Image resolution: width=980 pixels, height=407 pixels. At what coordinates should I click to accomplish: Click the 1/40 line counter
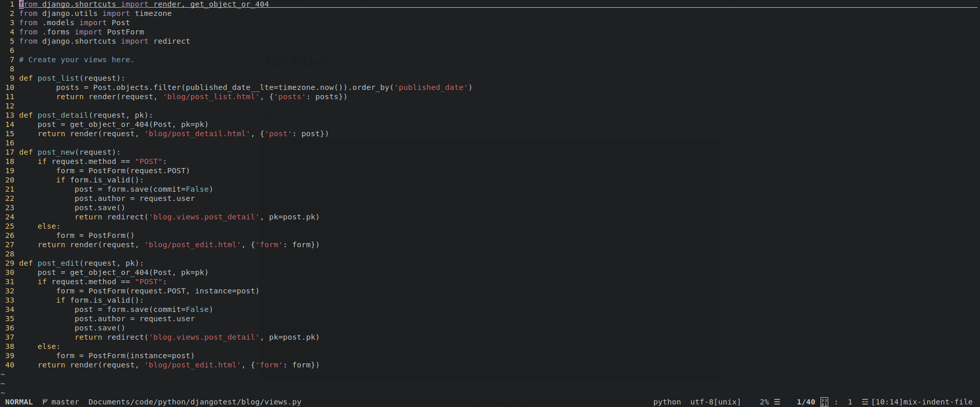click(806, 402)
